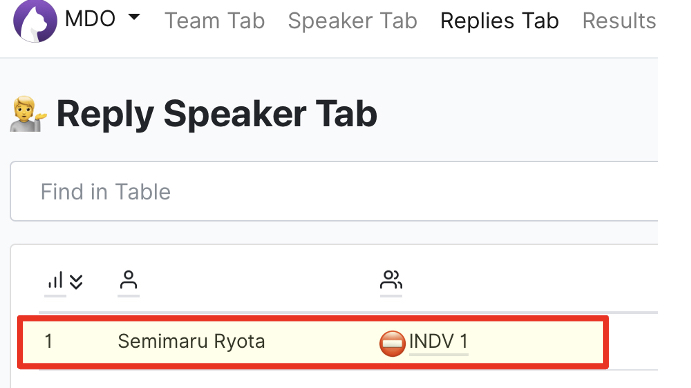Image resolution: width=691 pixels, height=388 pixels.
Task: Click the person-tipping-hand emoji in heading
Action: tap(28, 114)
